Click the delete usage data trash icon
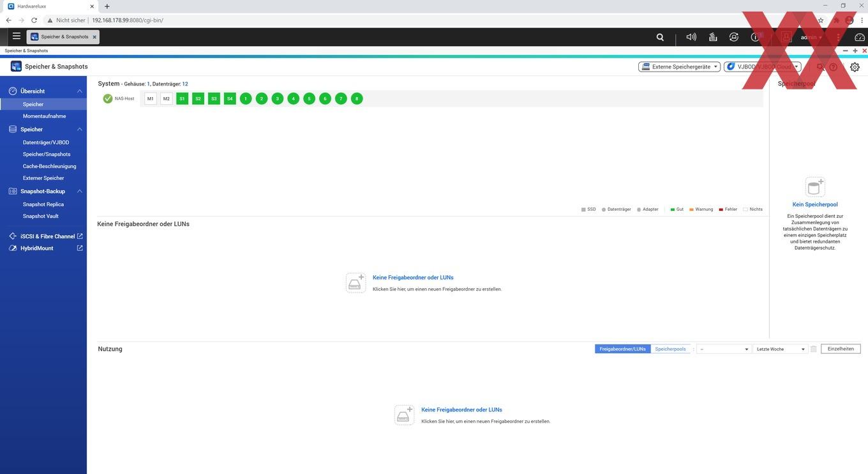Image resolution: width=868 pixels, height=474 pixels. coord(813,349)
